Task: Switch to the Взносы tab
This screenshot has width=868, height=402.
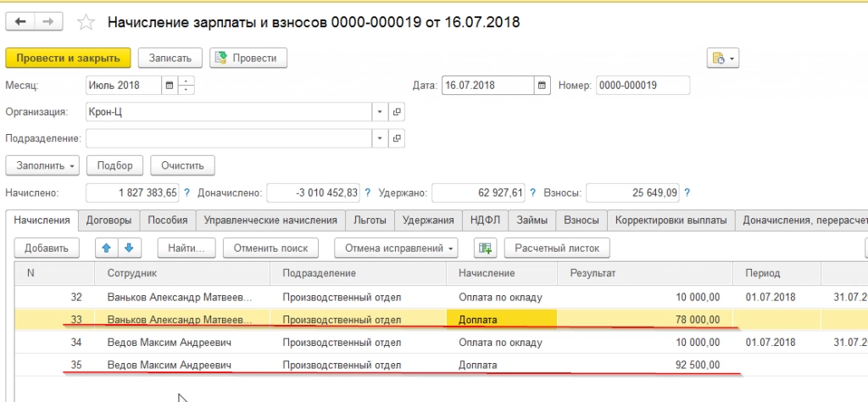Action: (581, 220)
